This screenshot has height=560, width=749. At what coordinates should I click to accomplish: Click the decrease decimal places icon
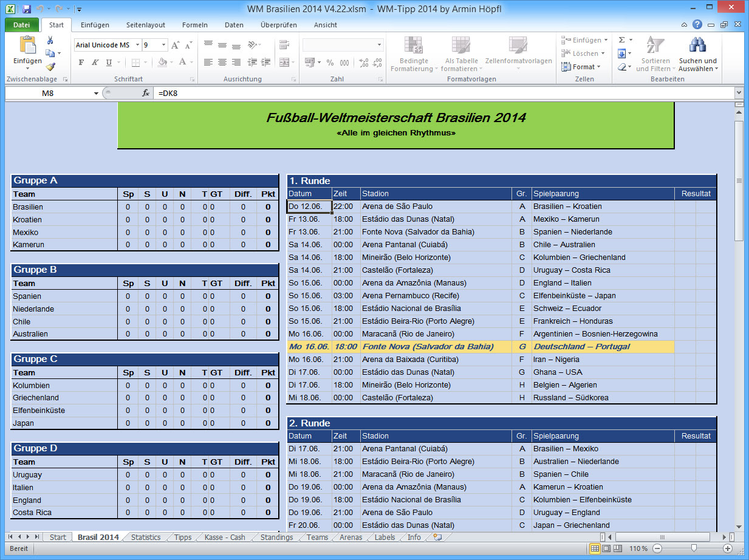378,62
